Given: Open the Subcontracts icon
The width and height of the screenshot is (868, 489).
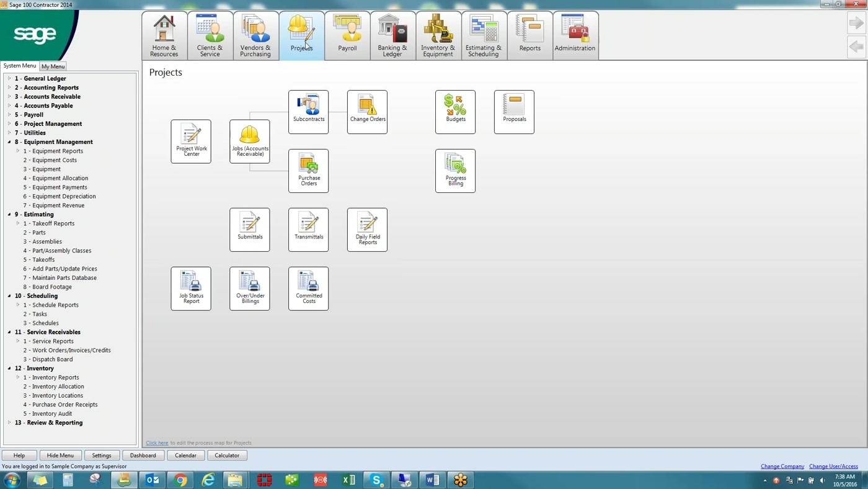Looking at the screenshot, I should tap(309, 112).
